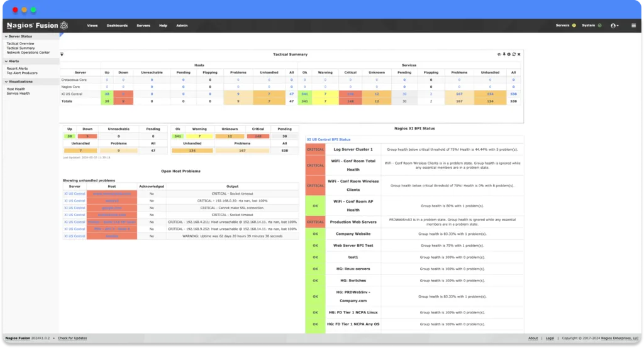Click XI US Central hosts Up count 38
The image size is (644, 348).
point(107,94)
